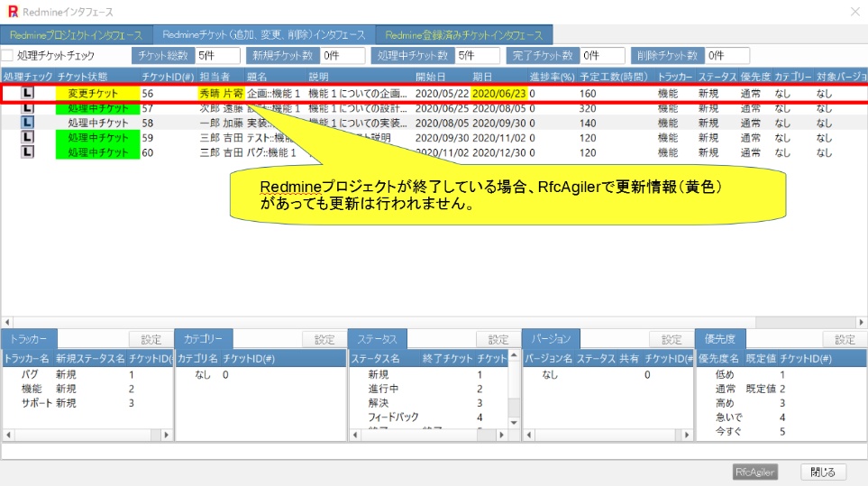Select 低め row in 優先度 list
This screenshot has width=868, height=486.
(781, 375)
